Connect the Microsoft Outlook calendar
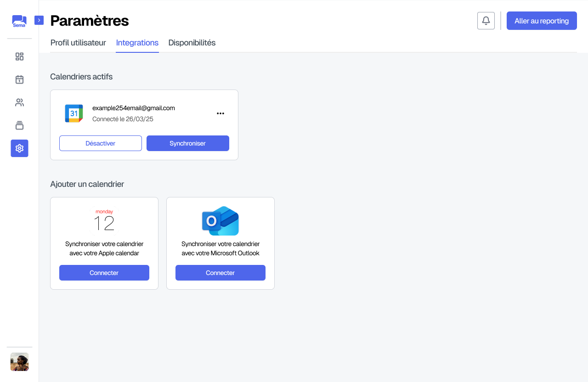This screenshot has width=588, height=382. pos(220,273)
